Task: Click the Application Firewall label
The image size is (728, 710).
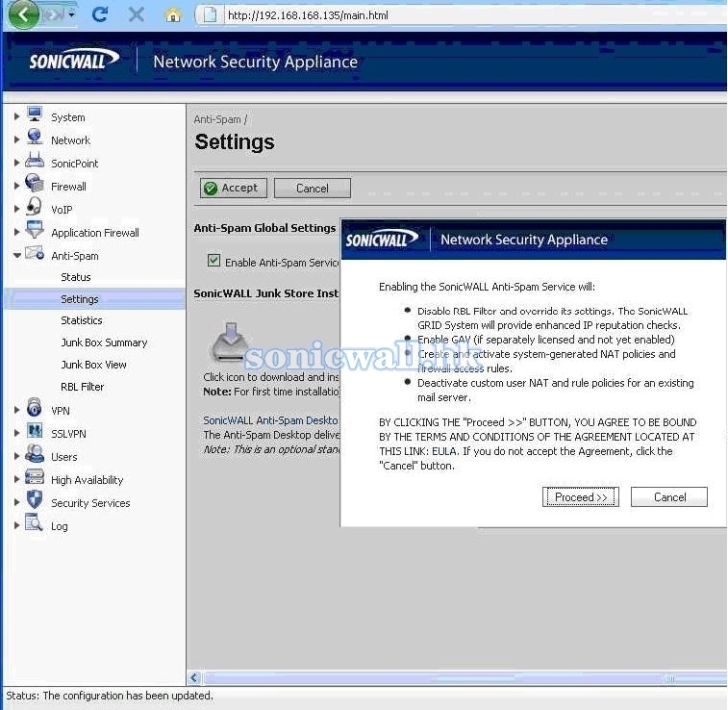Action: 95,233
